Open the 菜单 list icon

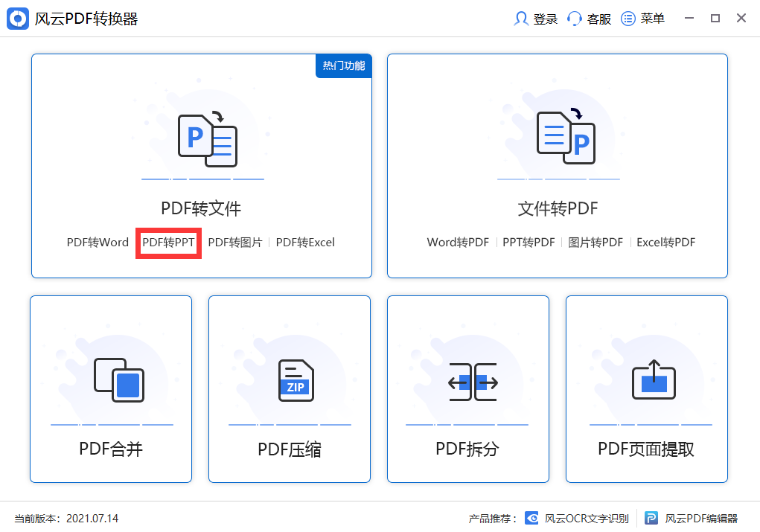pyautogui.click(x=628, y=19)
